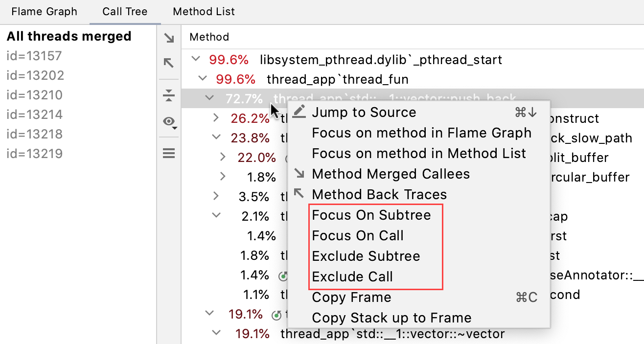
Task: Collapse the std::vector::~vector node
Action: click(216, 333)
